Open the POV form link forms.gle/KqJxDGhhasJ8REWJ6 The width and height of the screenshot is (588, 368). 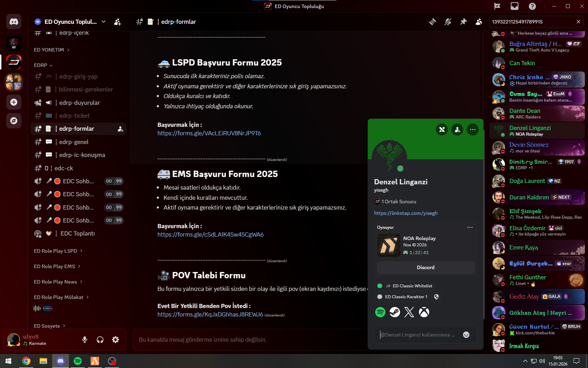click(x=210, y=314)
